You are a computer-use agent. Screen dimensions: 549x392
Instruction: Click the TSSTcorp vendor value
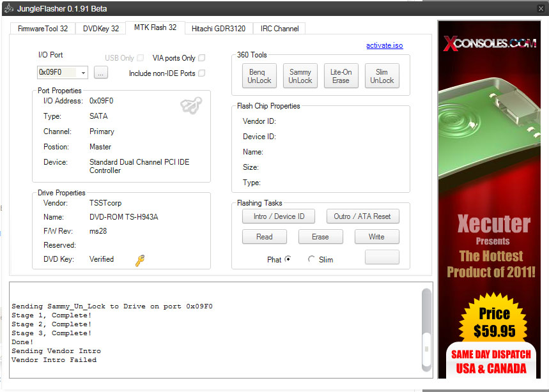point(105,203)
